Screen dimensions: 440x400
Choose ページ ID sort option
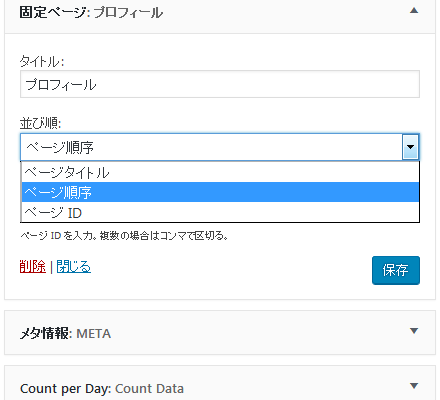click(x=220, y=212)
